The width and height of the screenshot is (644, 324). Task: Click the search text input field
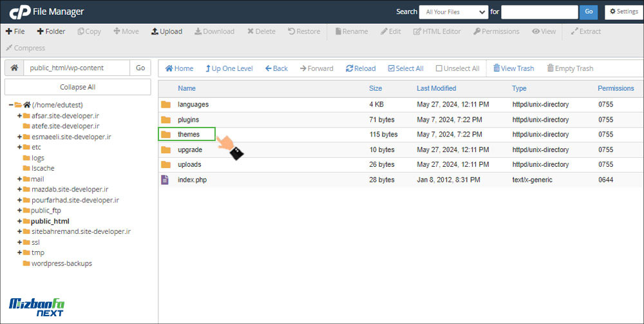tap(539, 12)
